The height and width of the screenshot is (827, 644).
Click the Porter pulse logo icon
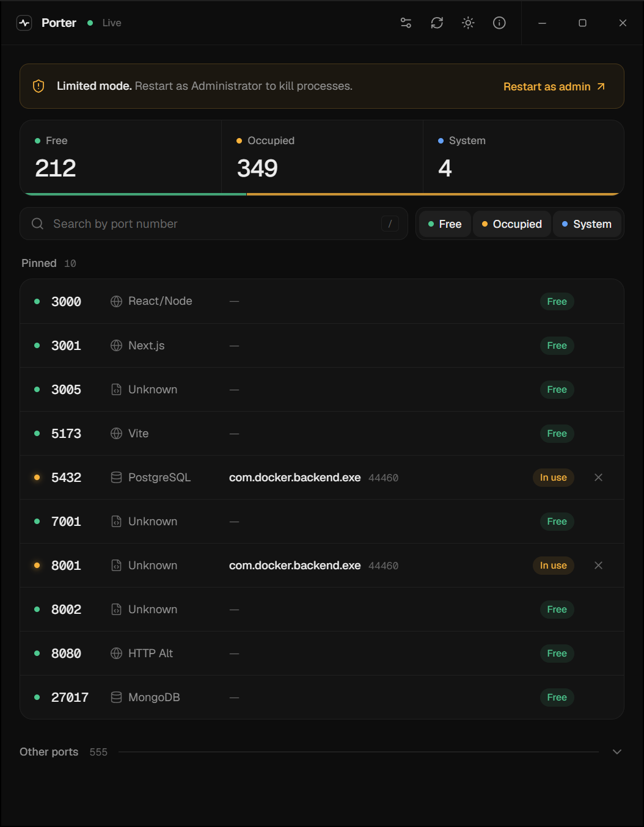(24, 23)
